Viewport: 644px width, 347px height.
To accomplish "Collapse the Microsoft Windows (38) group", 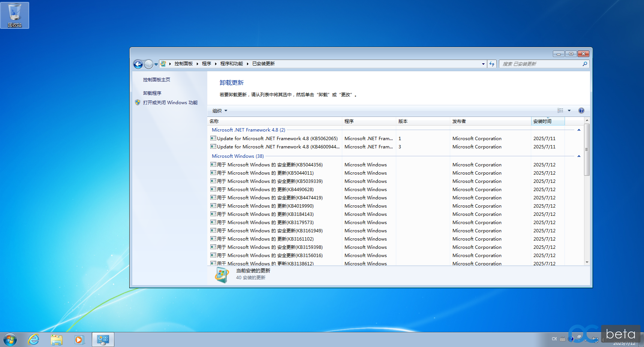I will (579, 156).
